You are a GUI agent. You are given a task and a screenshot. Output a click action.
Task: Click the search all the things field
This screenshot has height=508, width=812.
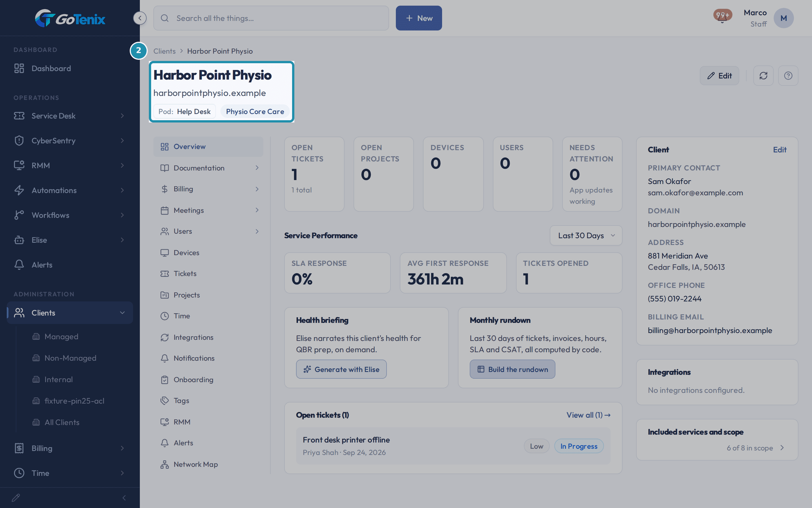(x=271, y=18)
